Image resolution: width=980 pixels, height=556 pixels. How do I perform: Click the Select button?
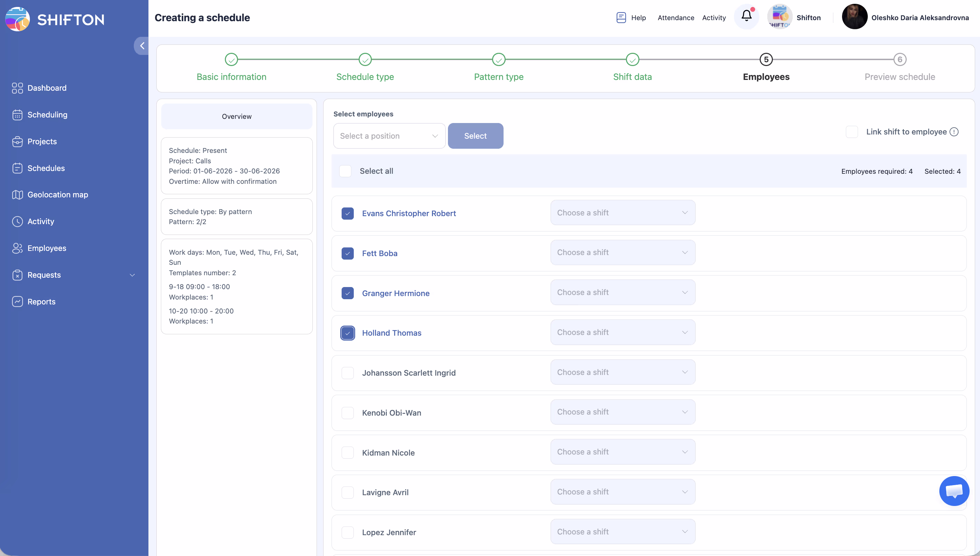point(475,136)
